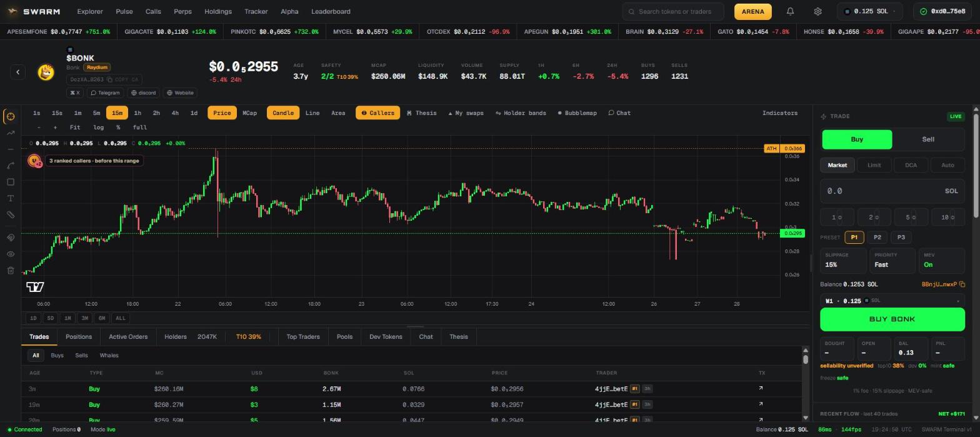
Task: Select the crosshair cursor tool
Action: tap(11, 116)
